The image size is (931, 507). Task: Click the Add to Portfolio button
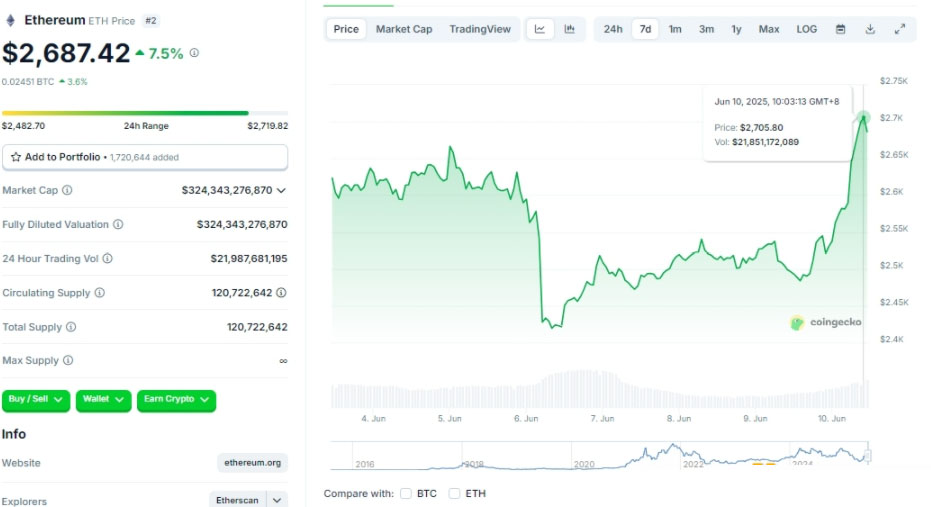click(144, 157)
